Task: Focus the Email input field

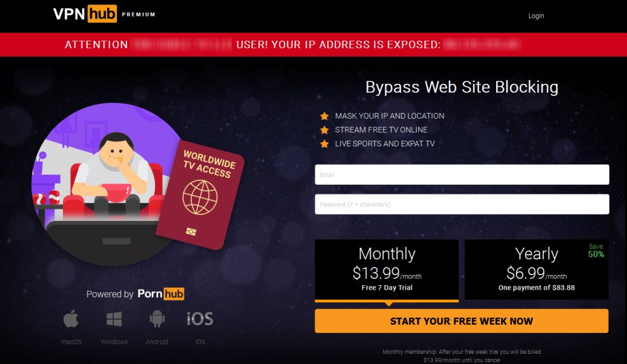Action: [x=462, y=175]
